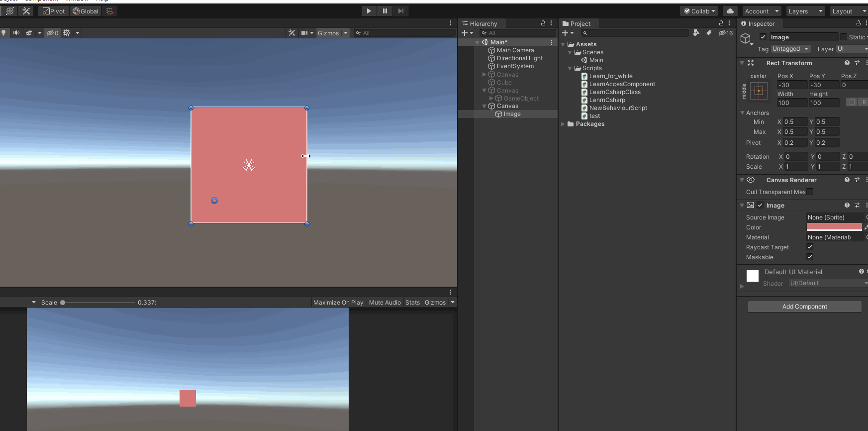The height and width of the screenshot is (431, 868).
Task: Open the Image Color swatch
Action: tap(834, 227)
